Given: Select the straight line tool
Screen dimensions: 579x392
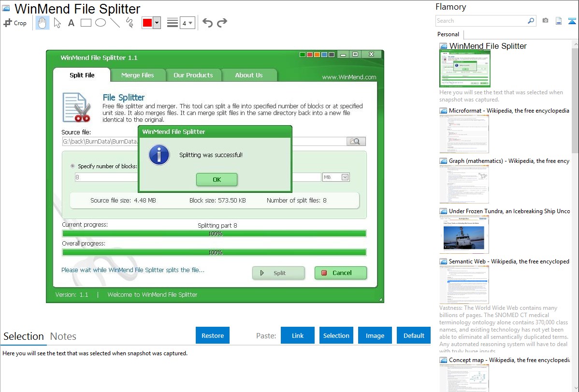Looking at the screenshot, I should [115, 23].
